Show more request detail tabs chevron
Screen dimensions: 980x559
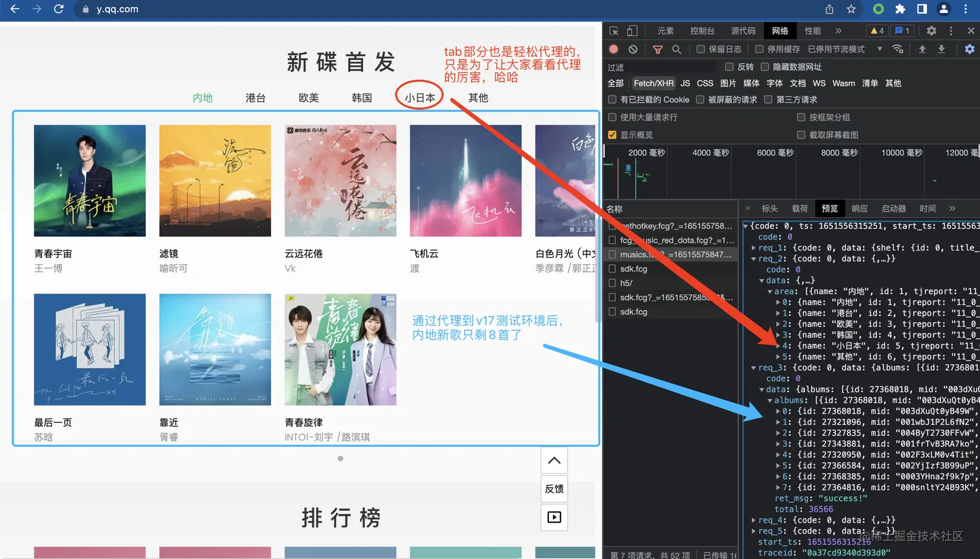(x=952, y=208)
